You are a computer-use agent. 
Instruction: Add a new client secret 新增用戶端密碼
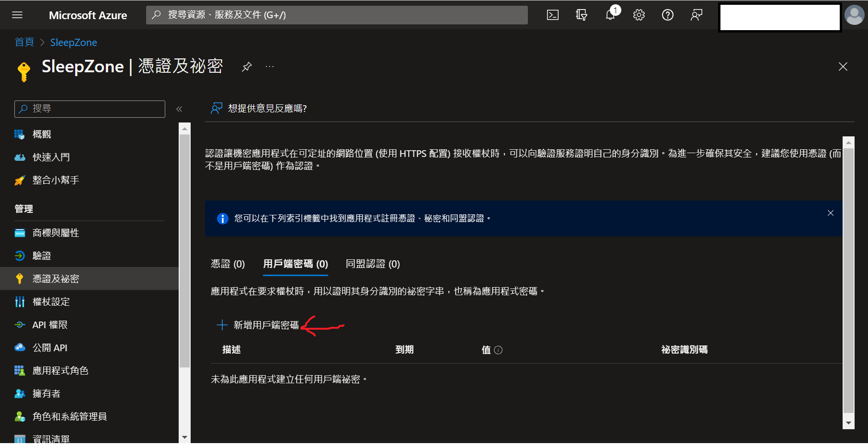point(258,325)
